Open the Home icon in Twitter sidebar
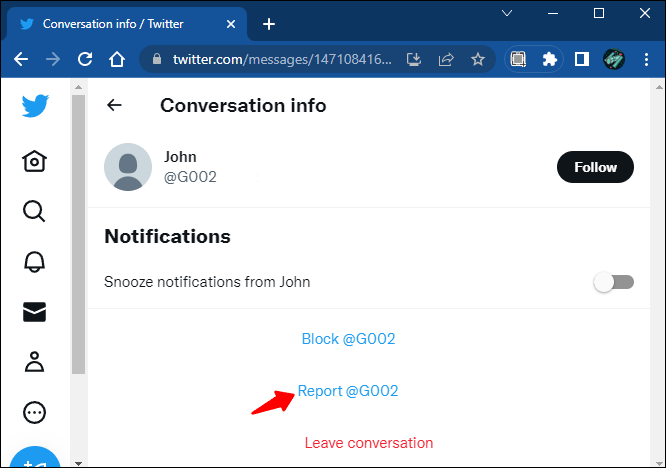The width and height of the screenshot is (666, 468). [34, 161]
